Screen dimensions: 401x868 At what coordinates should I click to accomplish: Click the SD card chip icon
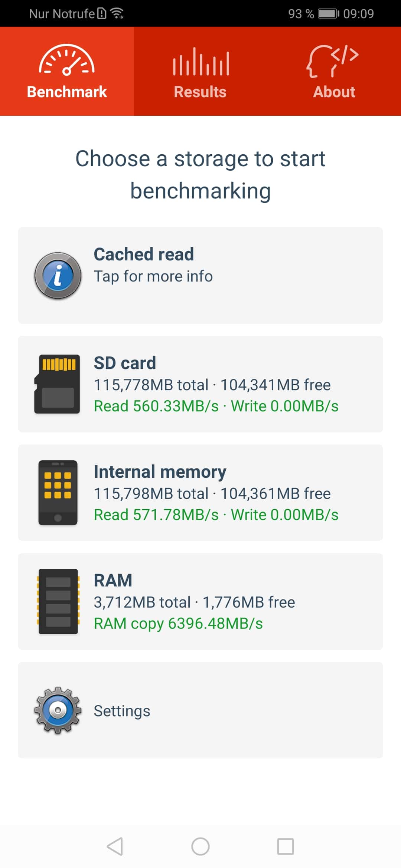(57, 384)
